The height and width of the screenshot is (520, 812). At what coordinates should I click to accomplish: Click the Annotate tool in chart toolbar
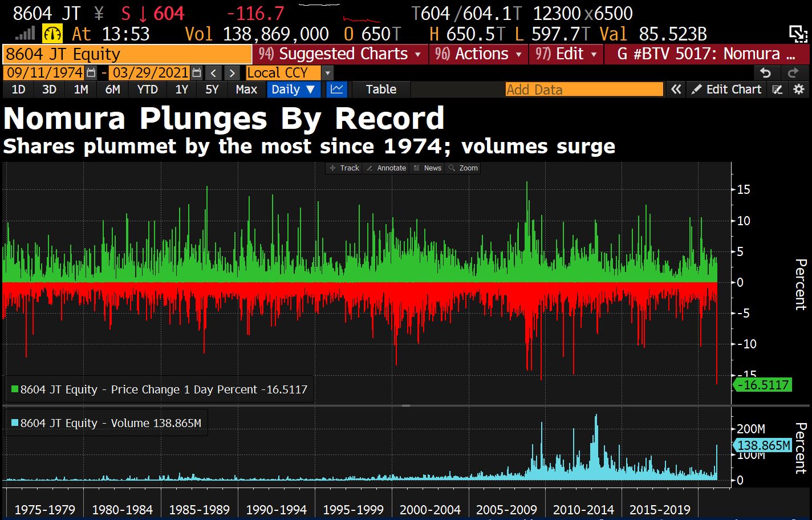click(x=386, y=168)
